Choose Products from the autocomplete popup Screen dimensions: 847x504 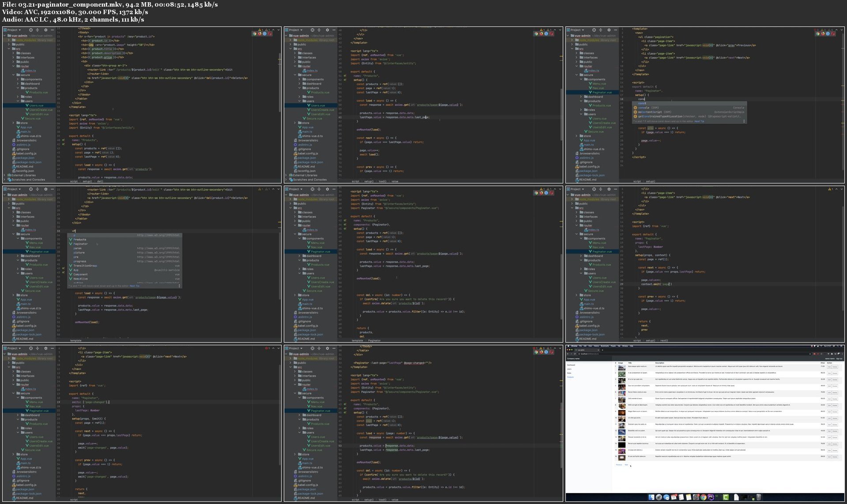124,239
